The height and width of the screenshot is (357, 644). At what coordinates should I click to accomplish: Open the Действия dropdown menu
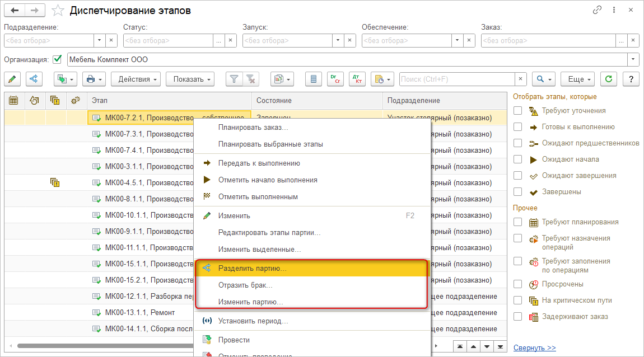[x=136, y=79]
